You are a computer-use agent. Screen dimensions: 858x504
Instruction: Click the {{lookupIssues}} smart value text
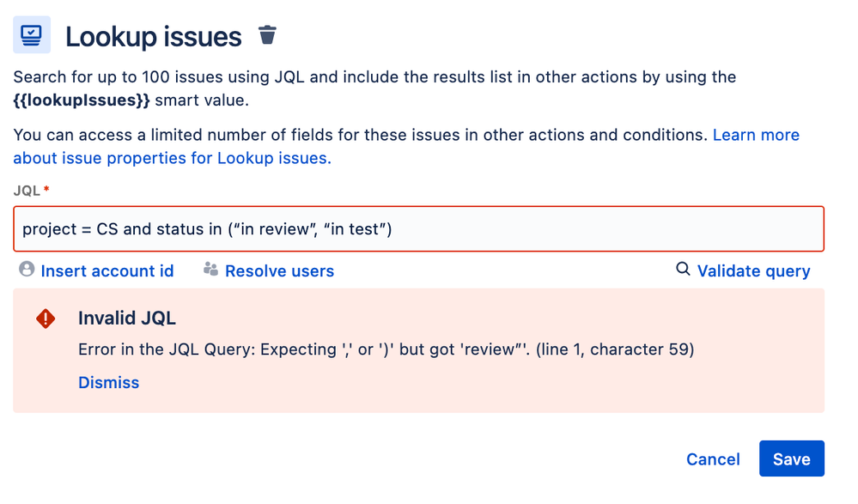pos(82,100)
